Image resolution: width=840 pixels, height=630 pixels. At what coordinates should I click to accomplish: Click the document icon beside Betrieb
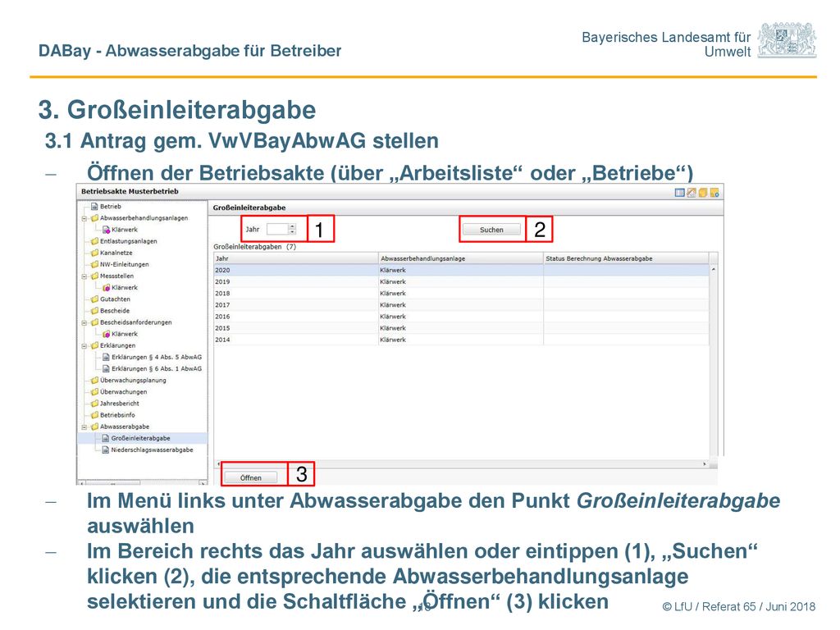click(x=94, y=206)
